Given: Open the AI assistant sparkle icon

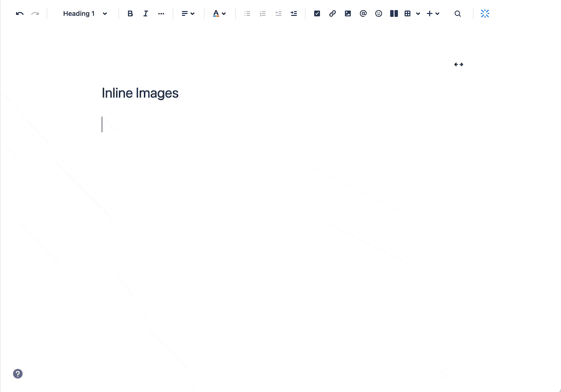Looking at the screenshot, I should click(485, 13).
